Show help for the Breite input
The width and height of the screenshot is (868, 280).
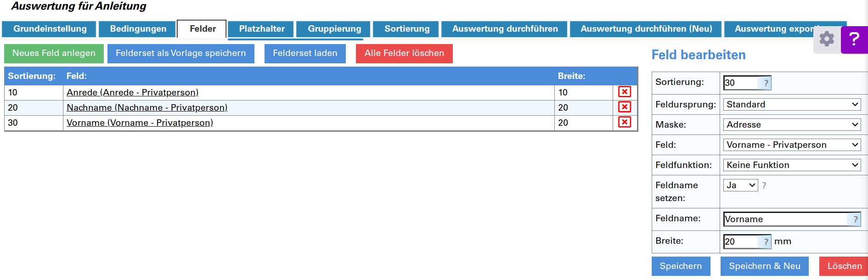(766, 241)
